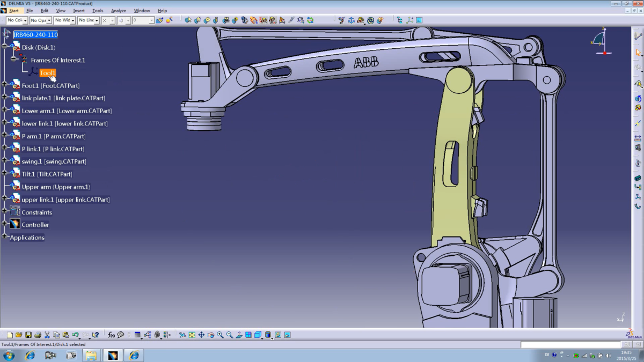Click the Measure Between icon in right toolbar
The height and width of the screenshot is (362, 644).
point(638,138)
